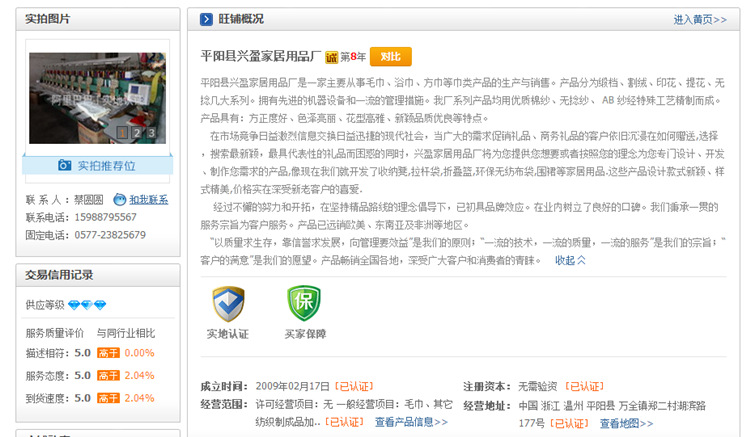Screen dimensions: 750x437
Task: Click the camera icon in 实拍推荐位 bar
Action: click(x=64, y=165)
